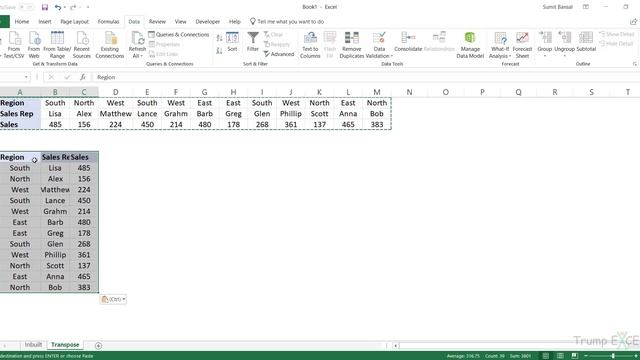Adjust the zoom slider handle
Viewport: 640px width, 360px height.
613,356
